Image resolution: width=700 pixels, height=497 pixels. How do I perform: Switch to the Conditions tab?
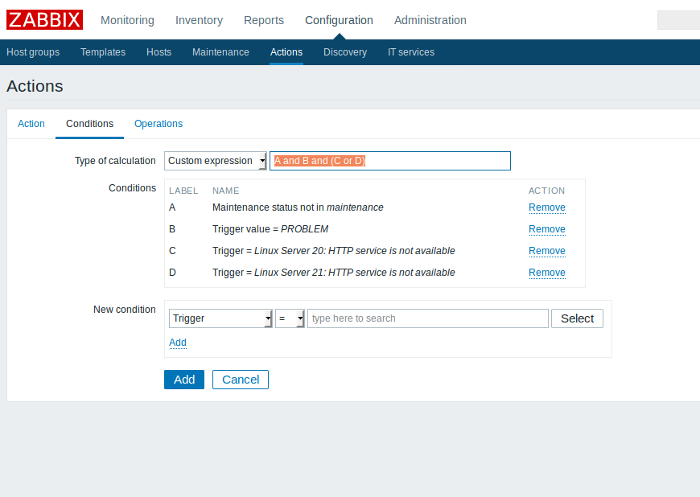(x=90, y=124)
